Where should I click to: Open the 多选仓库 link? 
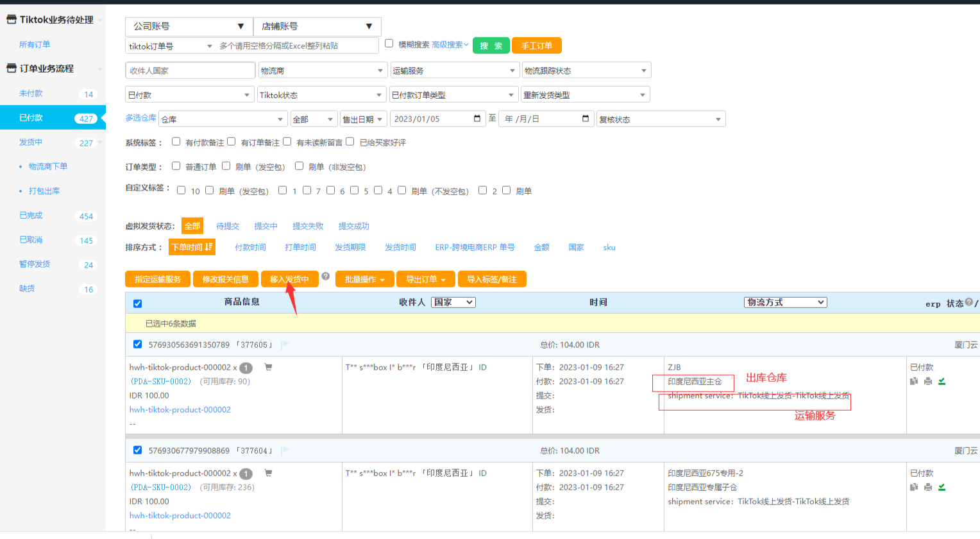pos(140,118)
